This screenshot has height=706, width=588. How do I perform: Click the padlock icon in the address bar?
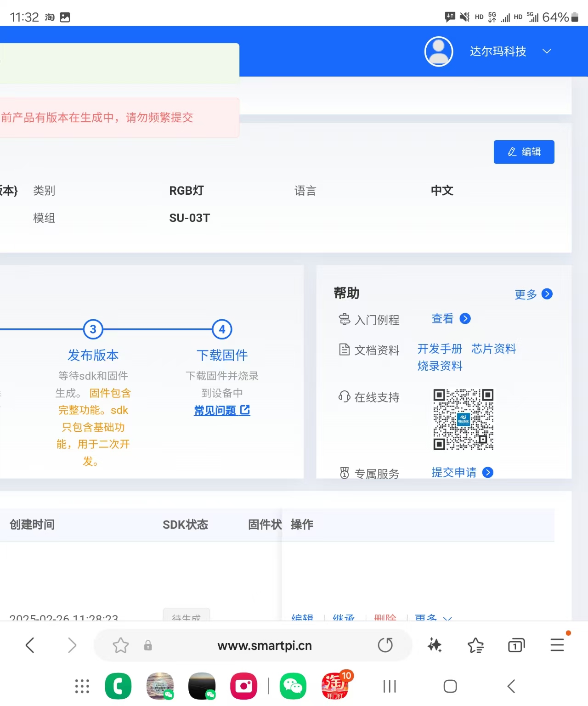point(148,645)
